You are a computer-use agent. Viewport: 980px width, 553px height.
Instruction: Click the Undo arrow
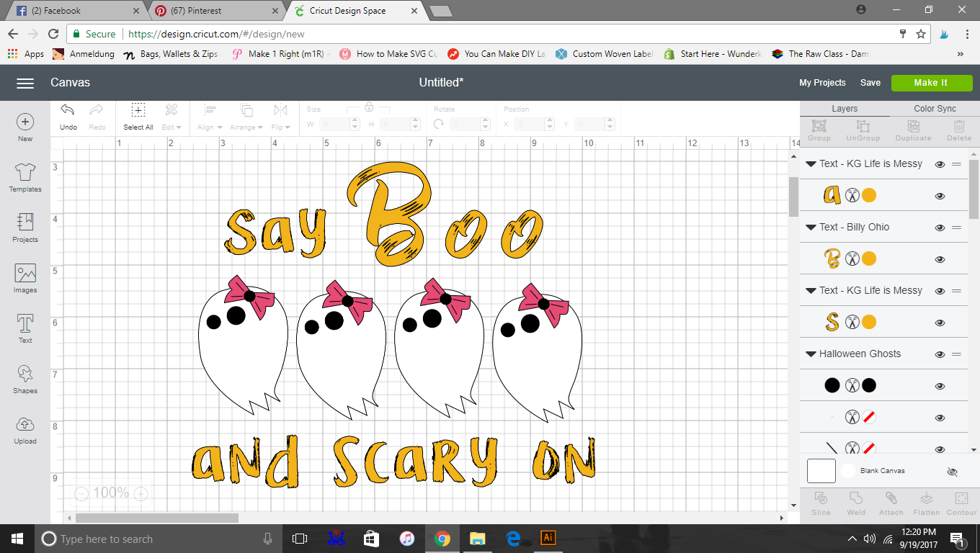(x=68, y=110)
